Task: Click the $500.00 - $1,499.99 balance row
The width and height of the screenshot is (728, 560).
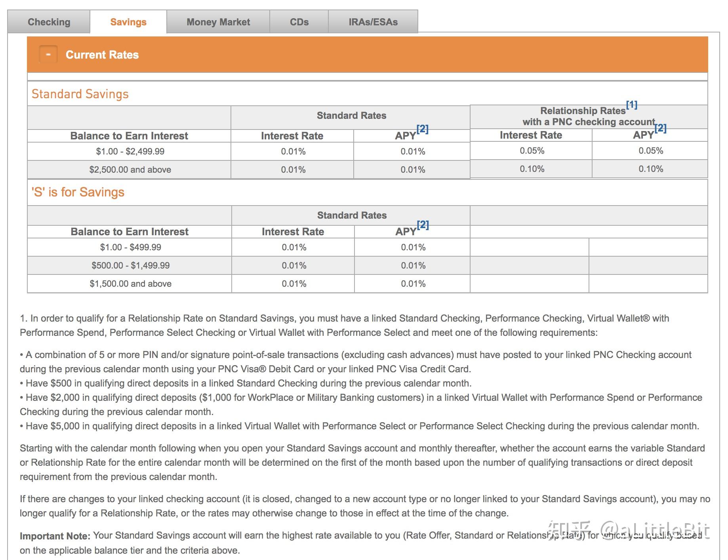Action: tap(249, 265)
